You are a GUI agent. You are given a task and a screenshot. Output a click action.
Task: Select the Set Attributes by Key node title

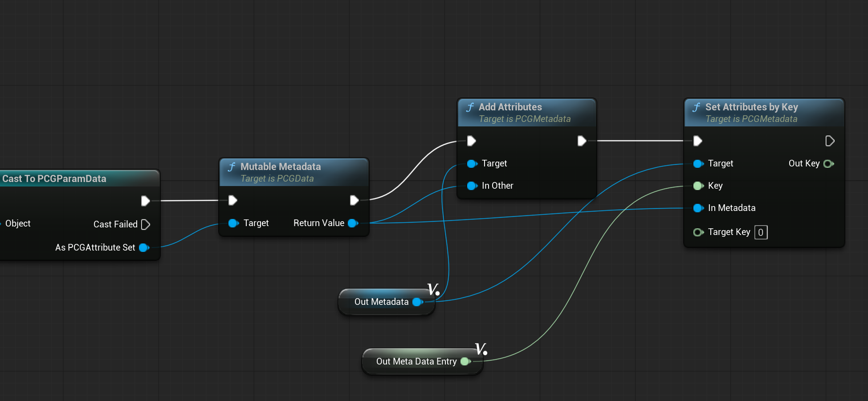pyautogui.click(x=751, y=107)
